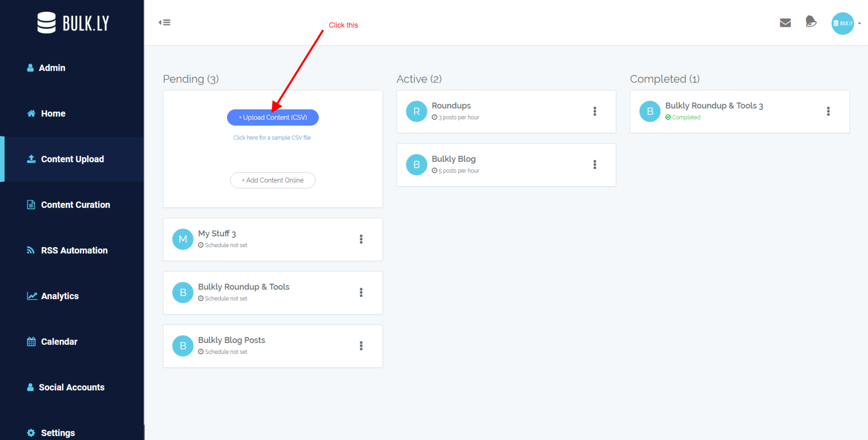Click the Settings gear icon
868x440 pixels.
pos(31,433)
